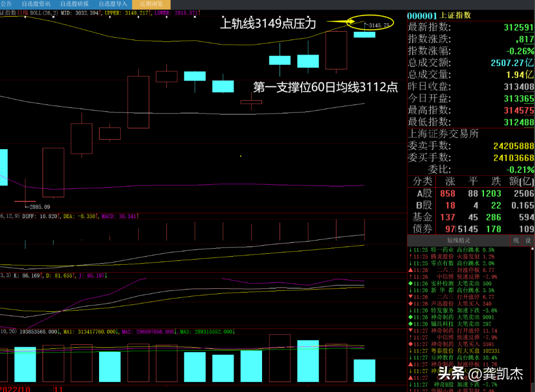The image size is (535, 392).
Task: Select the 自选股导入 tab
Action: (113, 4)
